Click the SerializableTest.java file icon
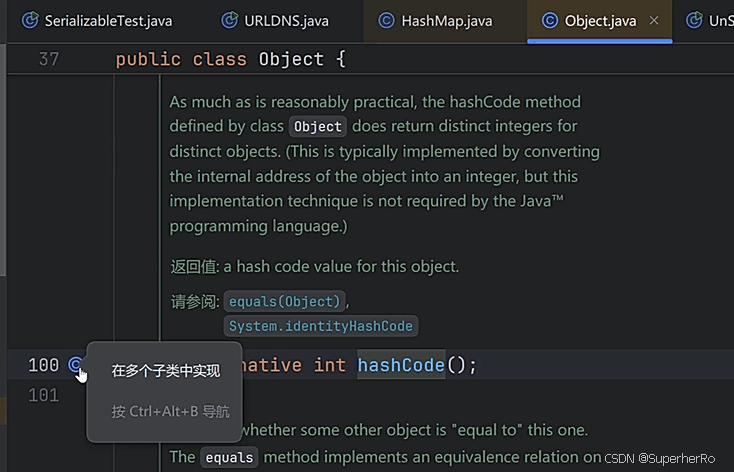 [x=30, y=20]
